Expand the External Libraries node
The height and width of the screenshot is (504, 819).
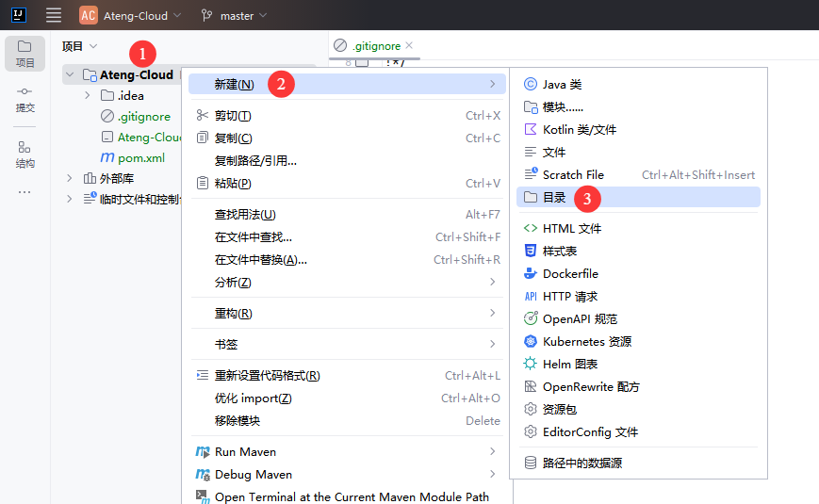pyautogui.click(x=70, y=178)
